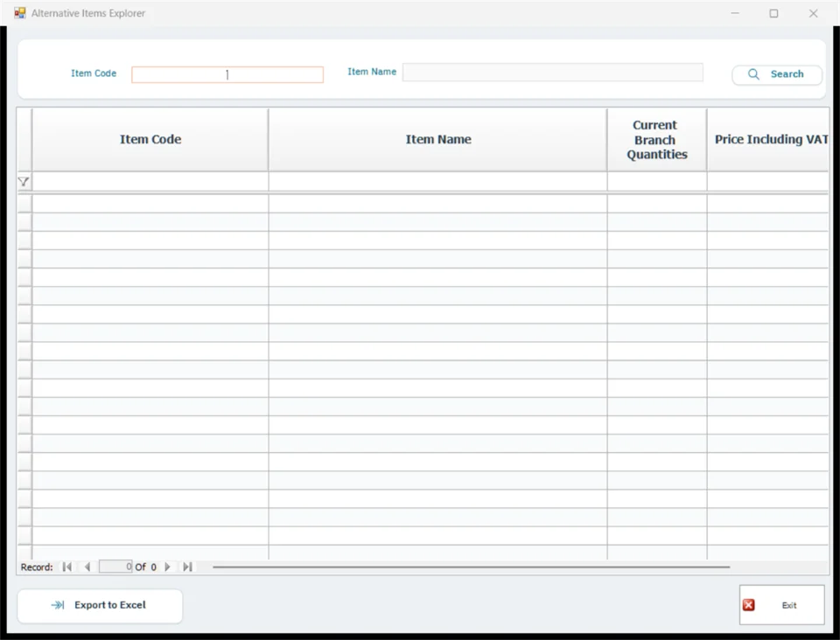Sort by the Item Code column header
Viewport: 840px width, 640px height.
pyautogui.click(x=150, y=140)
